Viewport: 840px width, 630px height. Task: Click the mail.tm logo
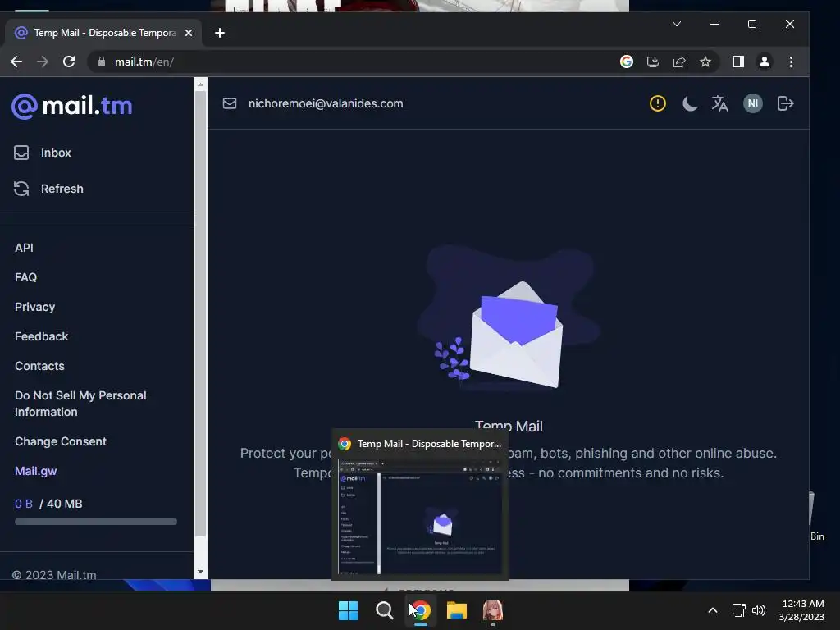(72, 106)
